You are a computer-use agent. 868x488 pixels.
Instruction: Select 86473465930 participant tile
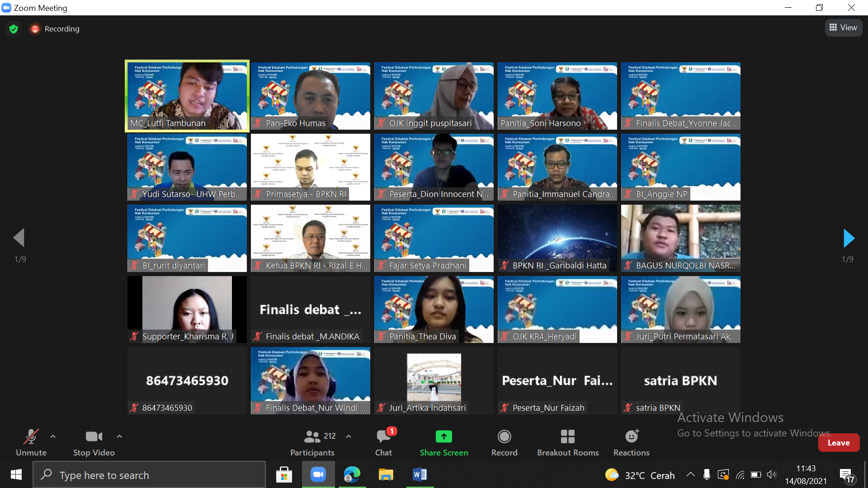(187, 380)
